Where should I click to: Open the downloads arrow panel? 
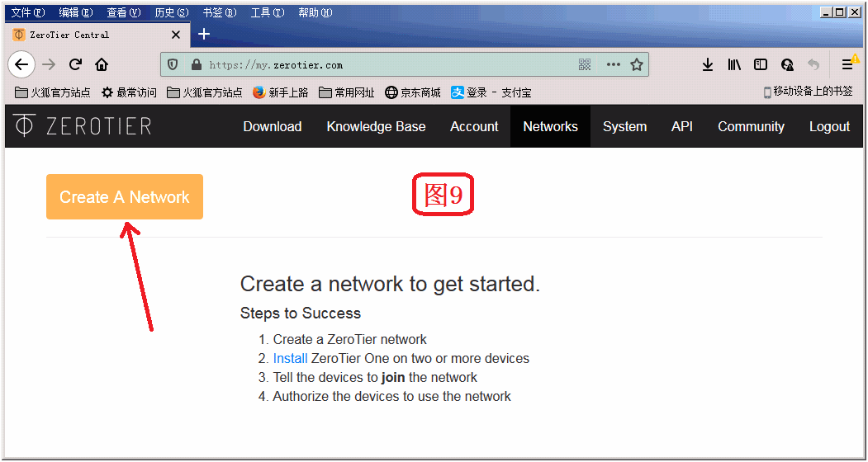tap(708, 64)
